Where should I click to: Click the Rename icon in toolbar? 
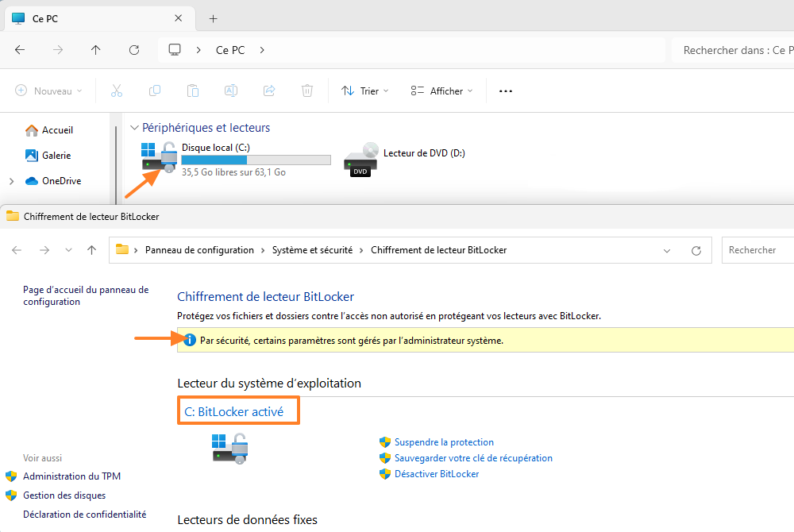[231, 91]
